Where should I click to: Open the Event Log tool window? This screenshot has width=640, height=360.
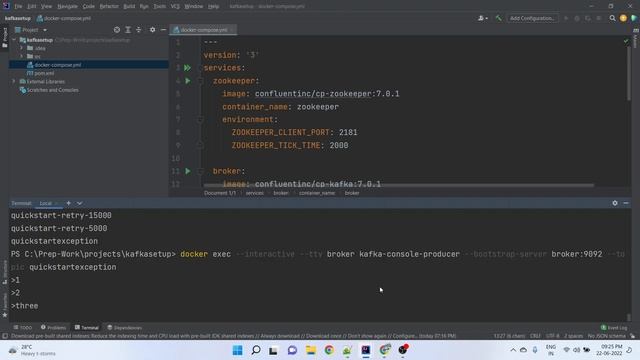pos(614,327)
